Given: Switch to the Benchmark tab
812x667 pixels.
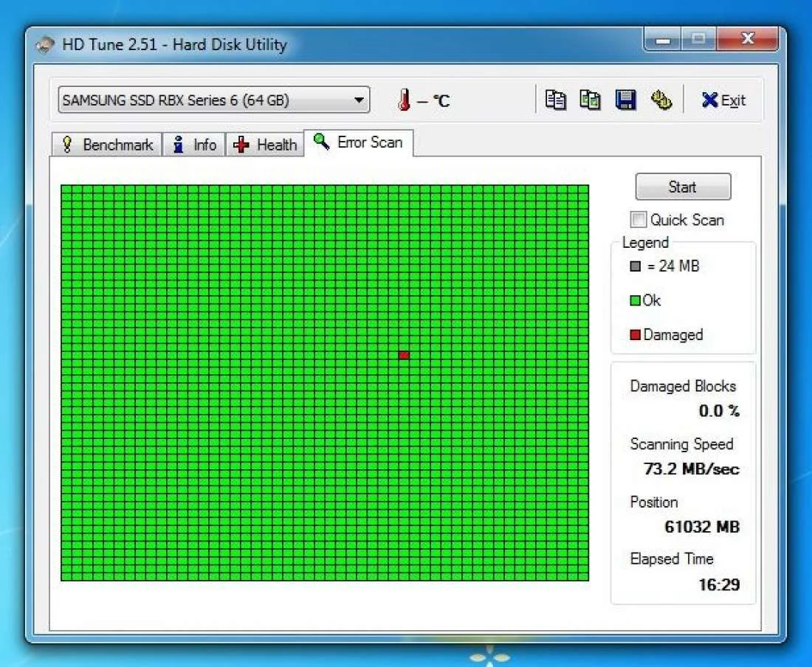Looking at the screenshot, I should point(107,145).
